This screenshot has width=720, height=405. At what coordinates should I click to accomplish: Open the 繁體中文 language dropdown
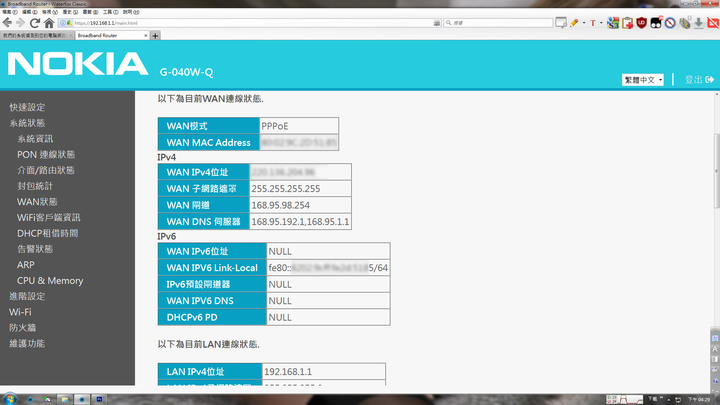(642, 80)
